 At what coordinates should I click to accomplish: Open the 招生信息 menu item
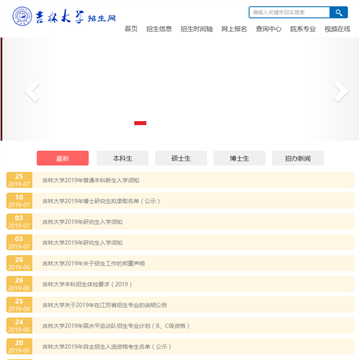(159, 29)
